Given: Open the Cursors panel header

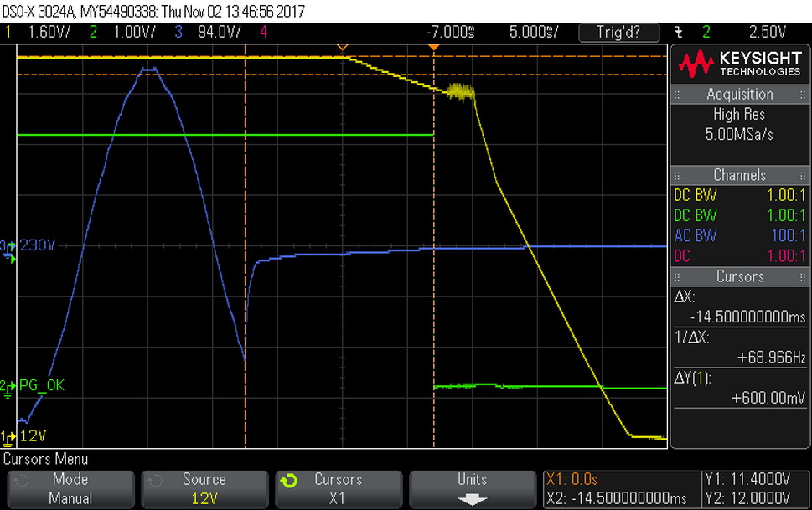Looking at the screenshot, I should click(739, 276).
